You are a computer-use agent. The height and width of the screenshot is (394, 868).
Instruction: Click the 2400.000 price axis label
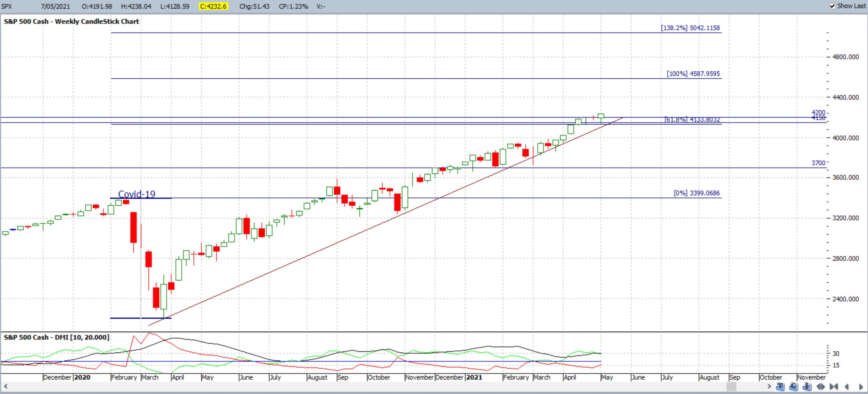(x=846, y=299)
